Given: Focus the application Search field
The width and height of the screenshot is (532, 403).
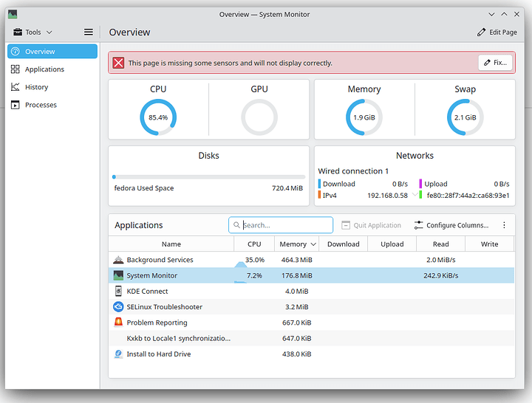Looking at the screenshot, I should point(284,225).
